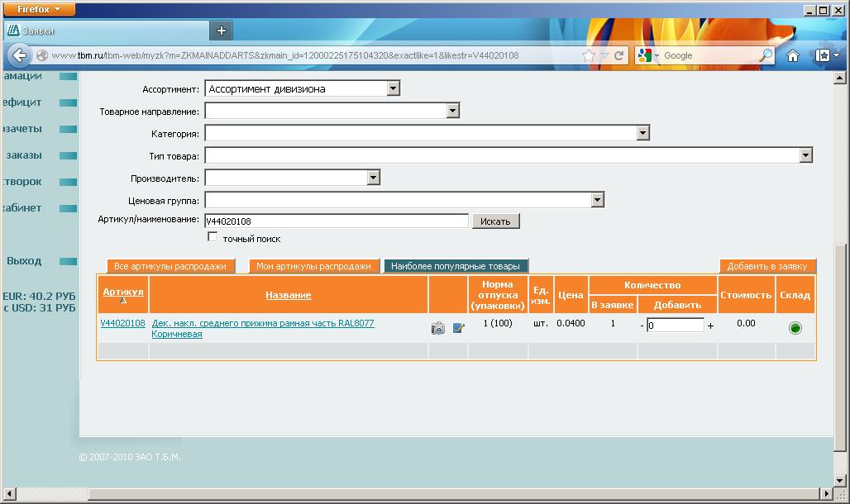Expand the Ценовая группа dropdown
Screen dimensions: 850x504
coord(597,200)
